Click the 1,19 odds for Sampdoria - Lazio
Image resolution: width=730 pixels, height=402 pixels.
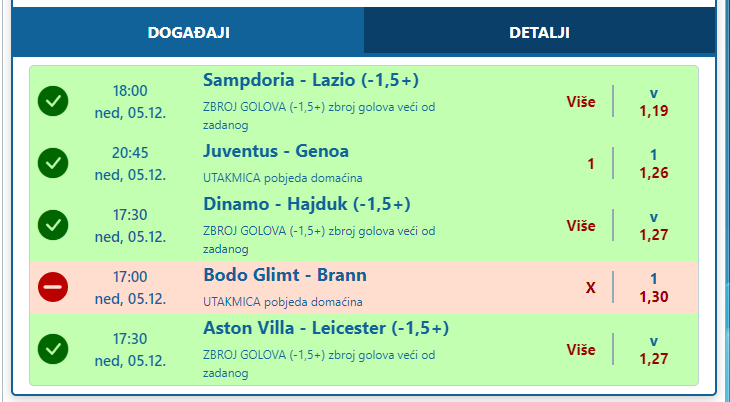click(x=654, y=110)
